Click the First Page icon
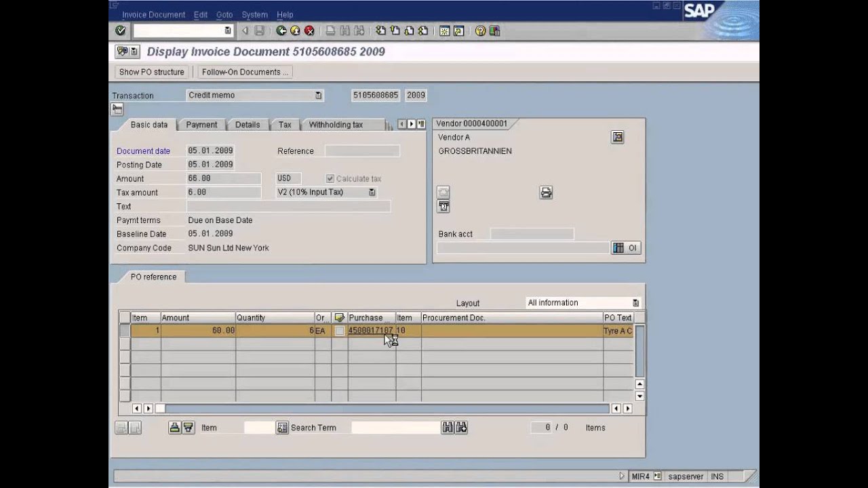Viewport: 868px width, 488px height. click(x=380, y=30)
